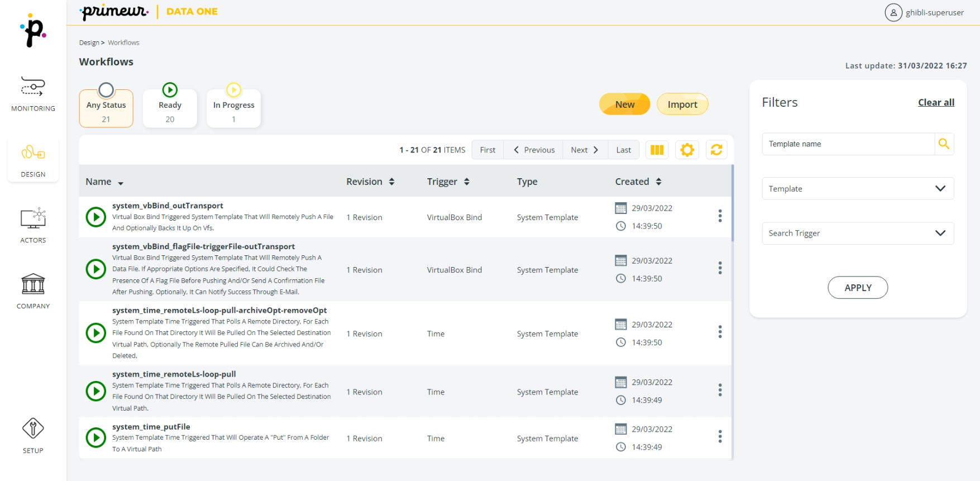
Task: Go to Next page
Action: point(585,150)
